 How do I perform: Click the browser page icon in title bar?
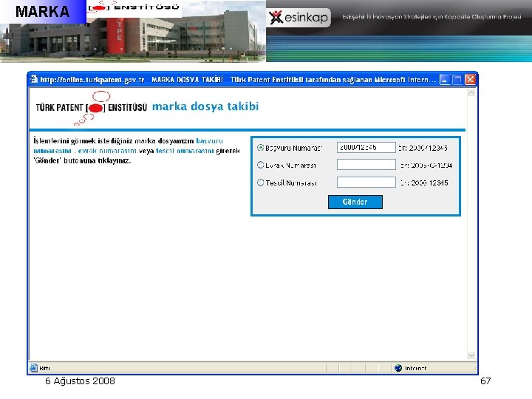pos(33,79)
